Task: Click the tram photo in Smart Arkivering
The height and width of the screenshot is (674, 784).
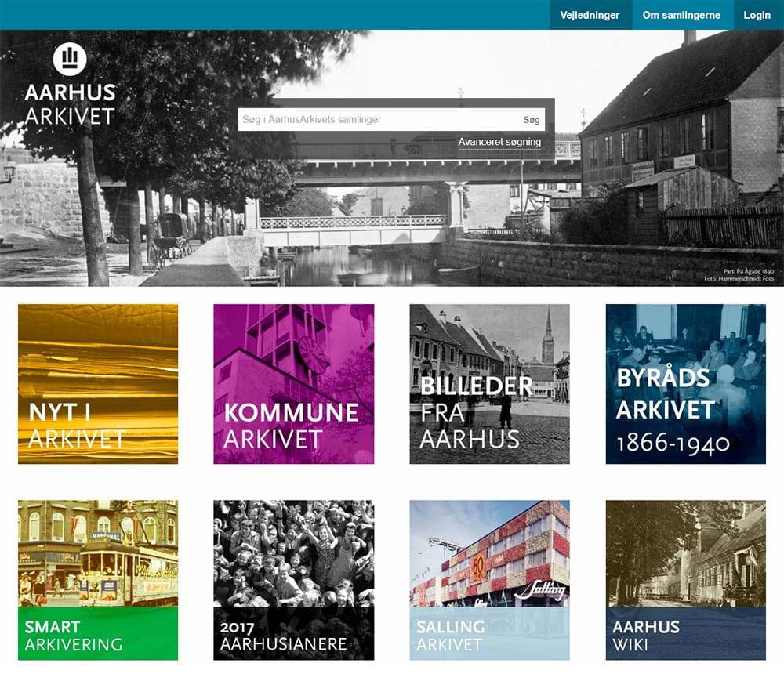Action: click(x=98, y=553)
